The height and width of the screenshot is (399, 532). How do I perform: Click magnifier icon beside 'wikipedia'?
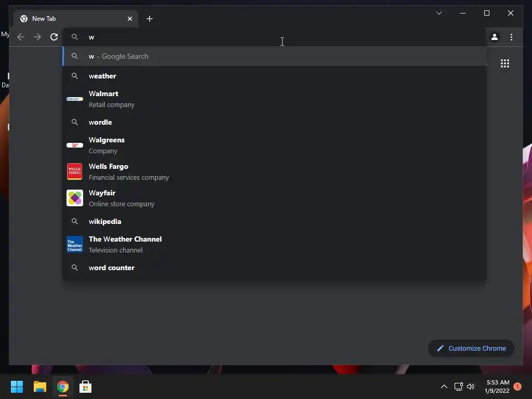pyautogui.click(x=75, y=221)
